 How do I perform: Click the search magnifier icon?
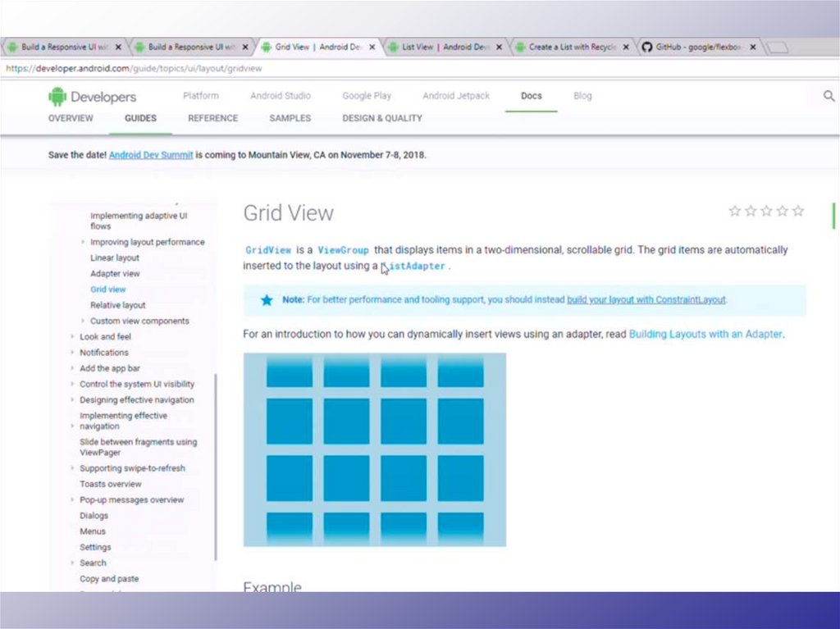pyautogui.click(x=829, y=96)
